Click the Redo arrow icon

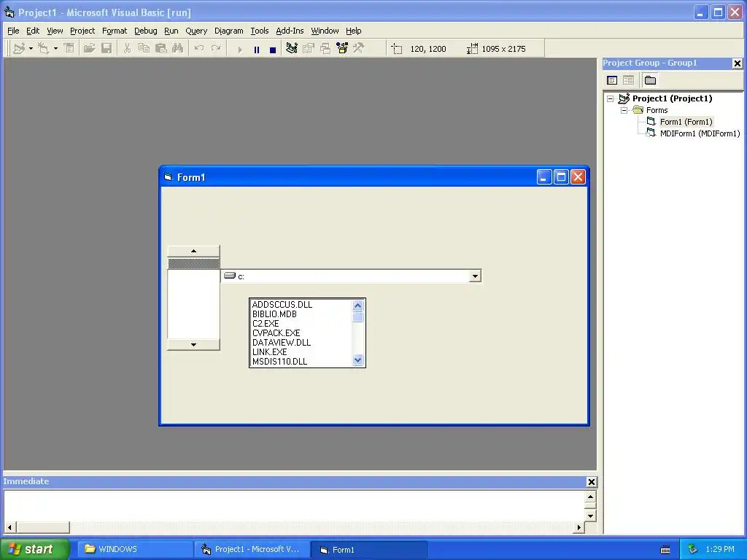coord(216,49)
